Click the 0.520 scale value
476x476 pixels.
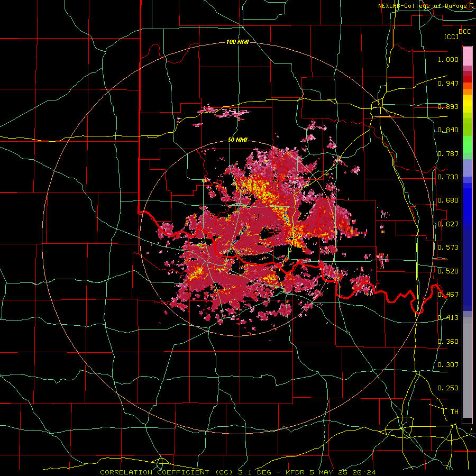pyautogui.click(x=448, y=271)
